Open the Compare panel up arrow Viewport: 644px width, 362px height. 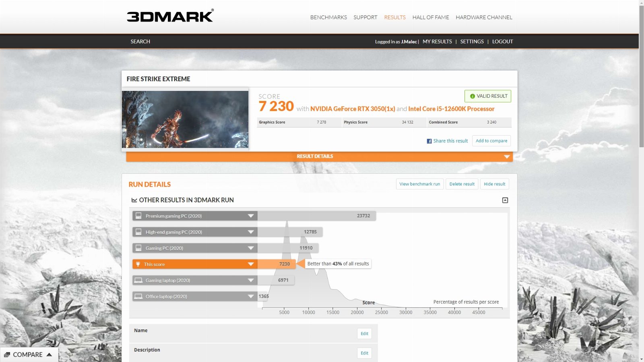(x=49, y=354)
